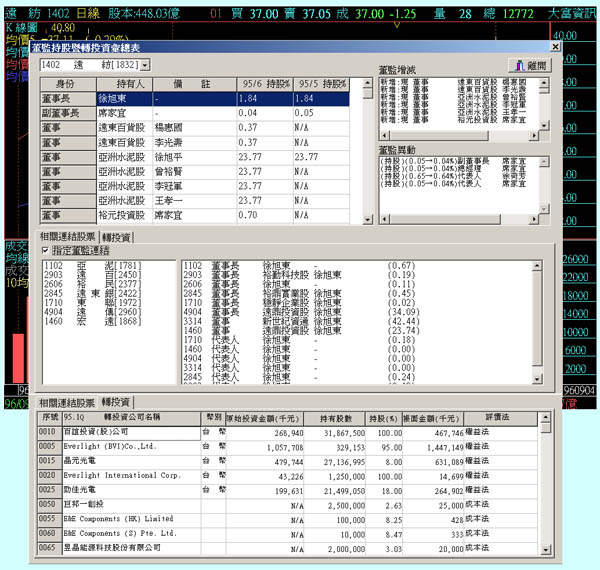Click 95/5 持股% column header

click(x=321, y=84)
